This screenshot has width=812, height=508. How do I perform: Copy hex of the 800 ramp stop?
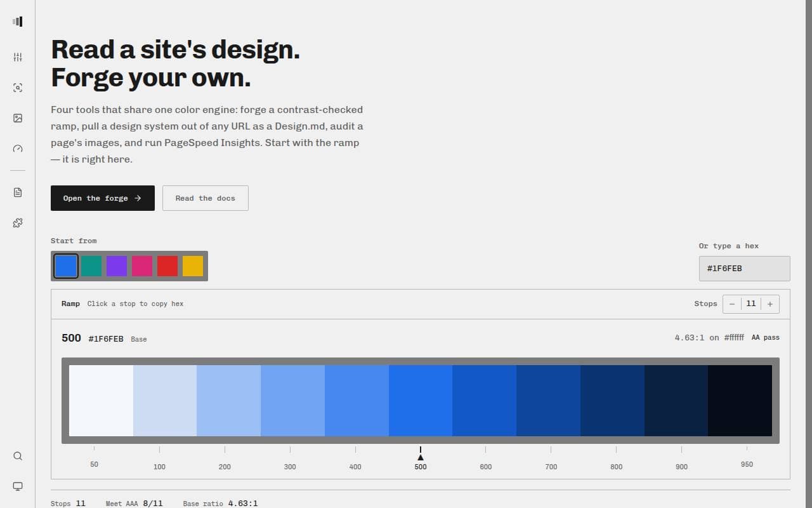(x=612, y=401)
